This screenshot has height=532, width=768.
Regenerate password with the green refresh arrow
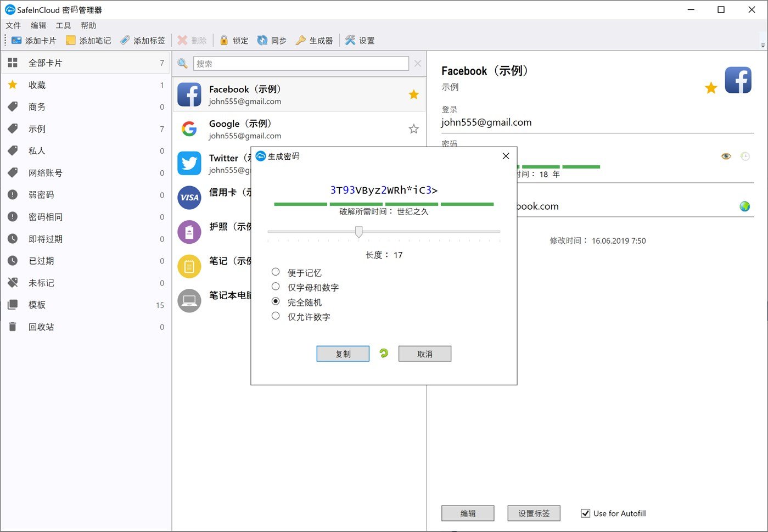(x=383, y=354)
